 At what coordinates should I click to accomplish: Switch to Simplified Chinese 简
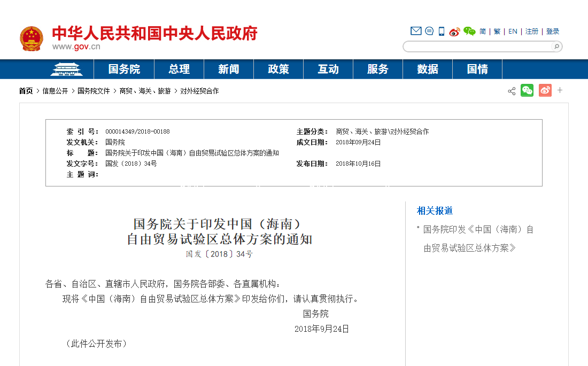(483, 32)
